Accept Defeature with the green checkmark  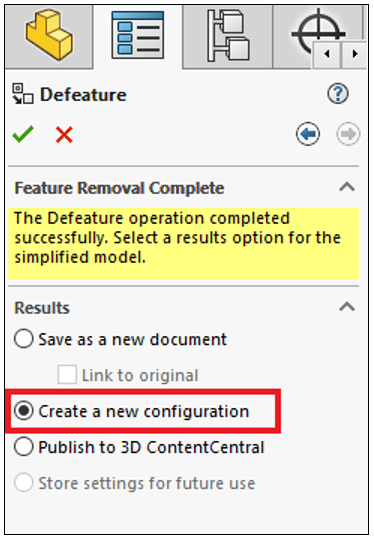click(23, 134)
